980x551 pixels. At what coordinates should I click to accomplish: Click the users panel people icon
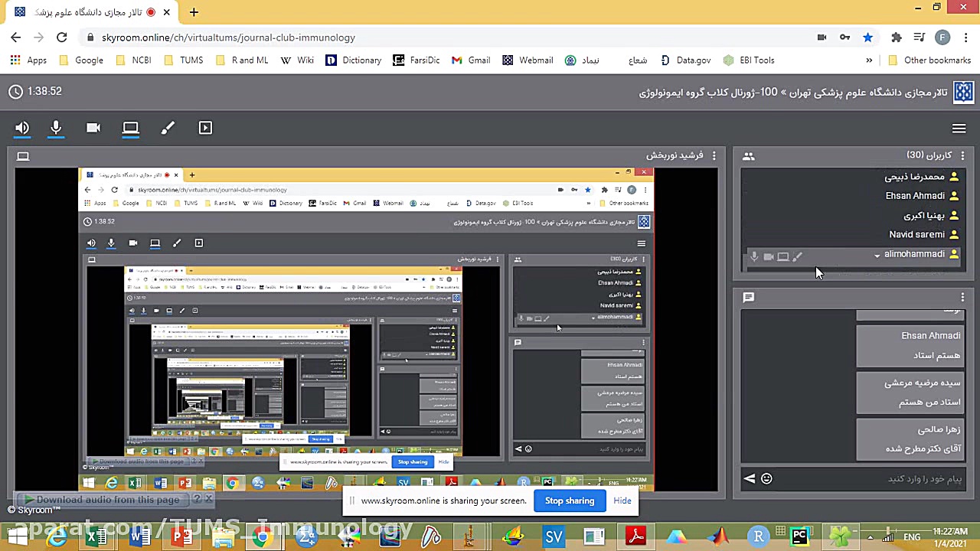click(748, 156)
